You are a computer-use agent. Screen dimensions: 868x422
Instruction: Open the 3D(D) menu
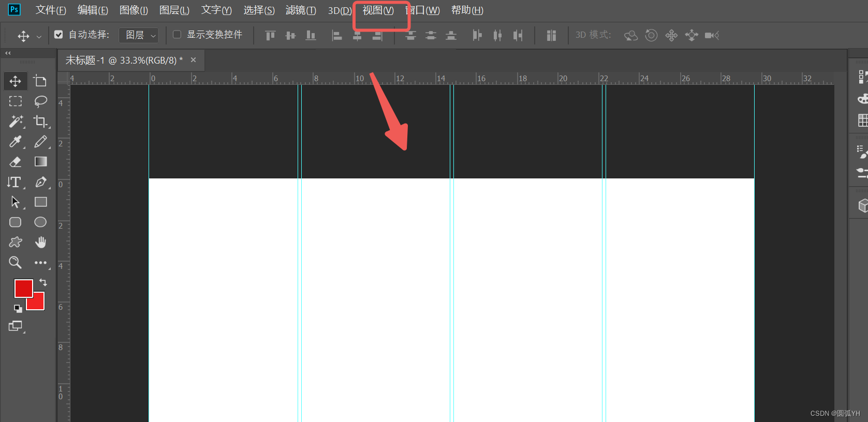pos(340,10)
